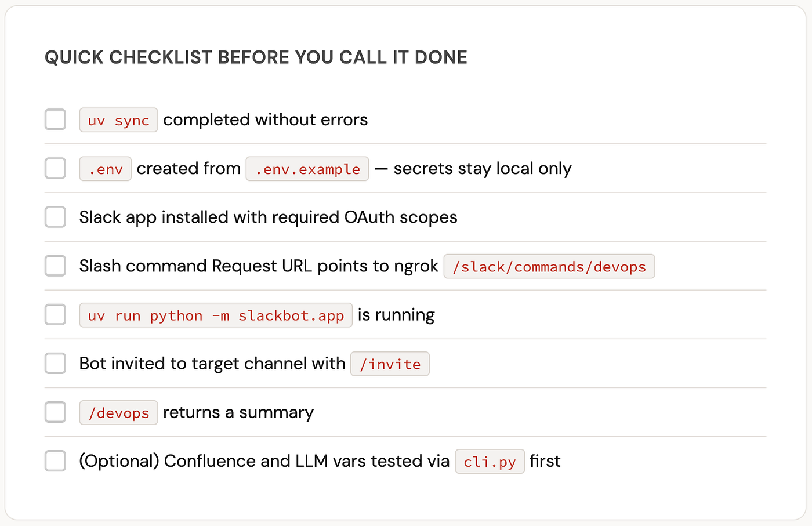This screenshot has height=526, width=812.
Task: Click the '.env.example' code snippet
Action: [x=307, y=169]
